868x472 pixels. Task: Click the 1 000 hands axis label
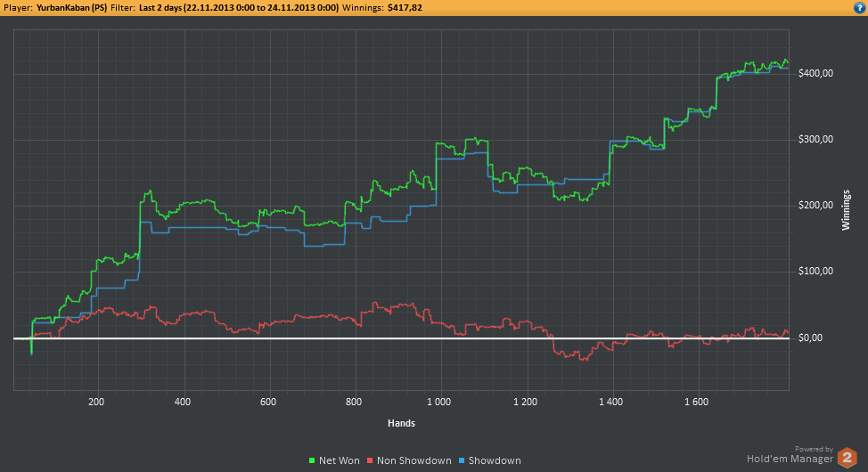439,402
